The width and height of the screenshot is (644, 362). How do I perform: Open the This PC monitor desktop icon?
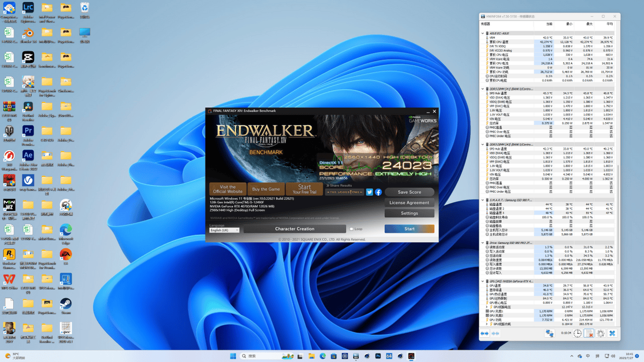coord(85,35)
